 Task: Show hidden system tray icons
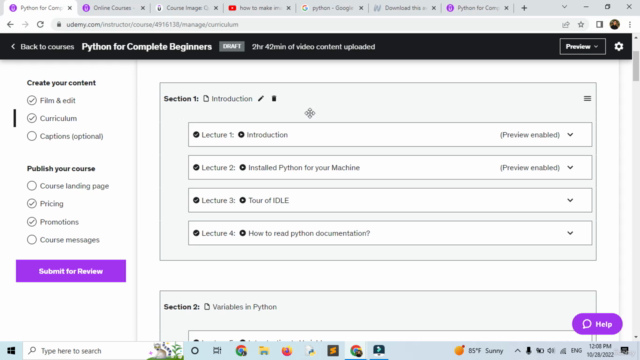pos(517,351)
